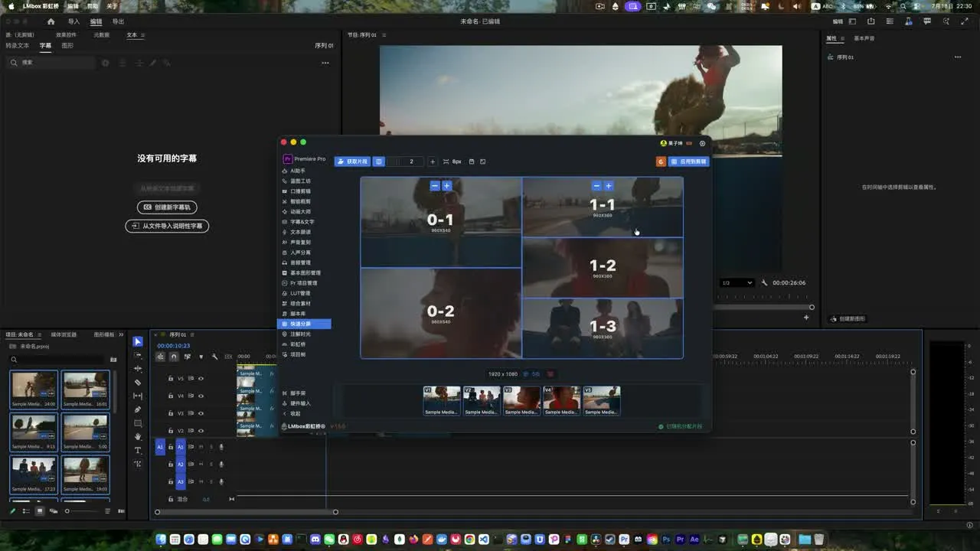Screen dimensions: 980x551
Task: Click 应用到剪辑 button
Action: pos(688,161)
